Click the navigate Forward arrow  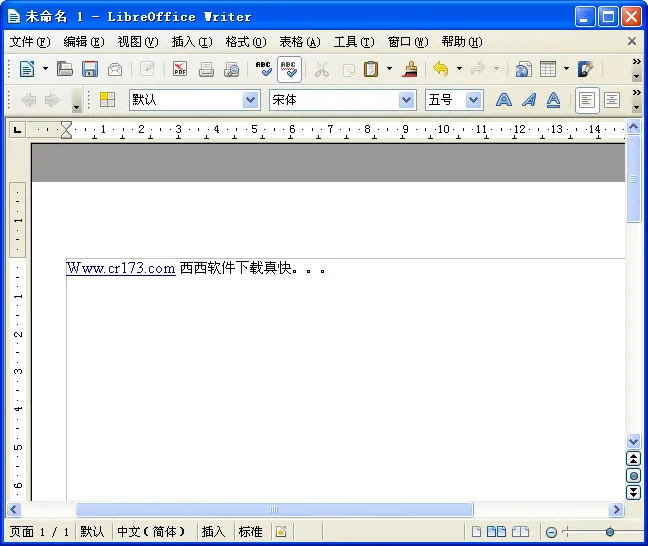52,100
